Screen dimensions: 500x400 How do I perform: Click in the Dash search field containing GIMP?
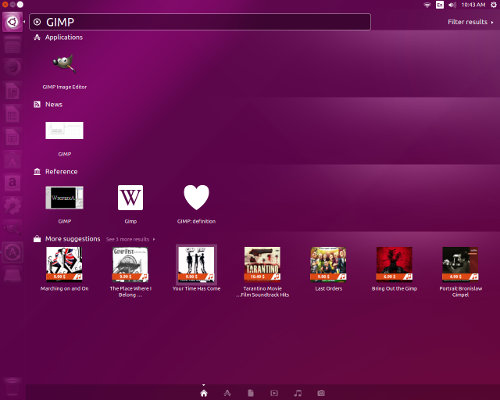[x=200, y=22]
